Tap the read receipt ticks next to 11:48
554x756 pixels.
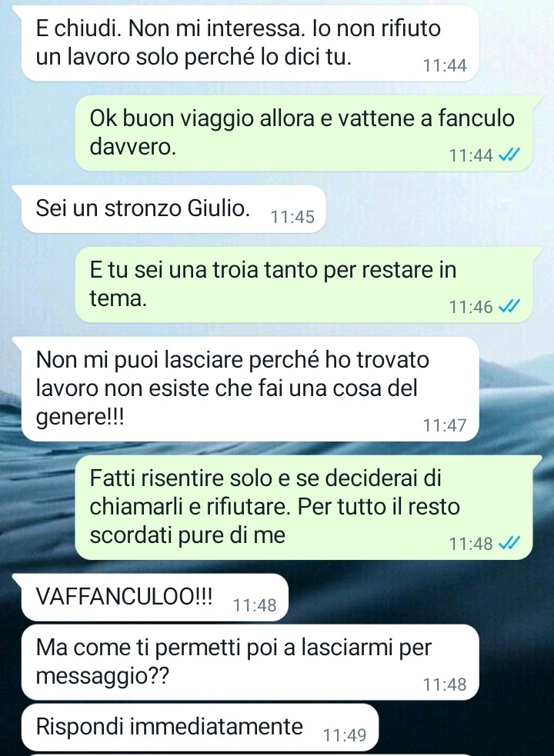point(509,544)
